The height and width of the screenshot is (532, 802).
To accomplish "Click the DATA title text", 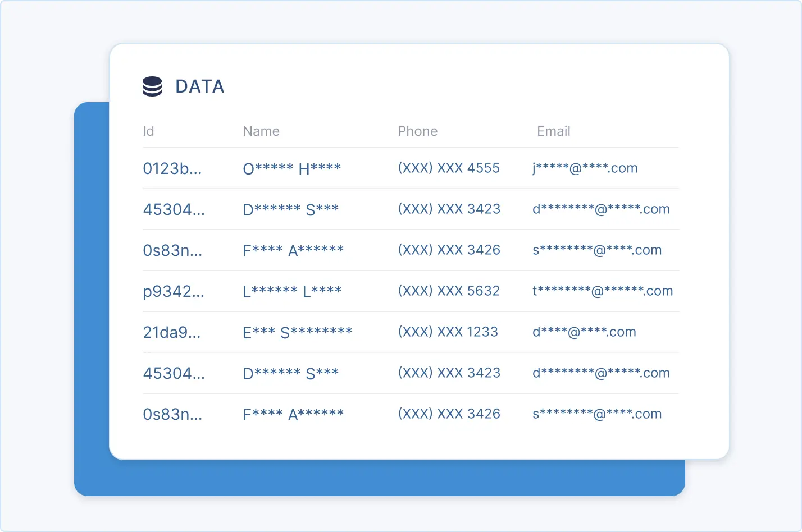I will pos(200,86).
